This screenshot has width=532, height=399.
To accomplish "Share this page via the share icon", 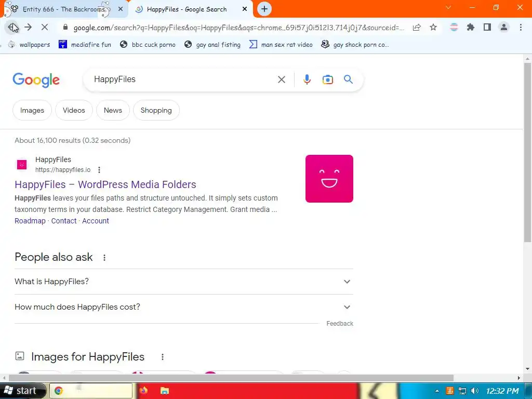I will pos(417,27).
